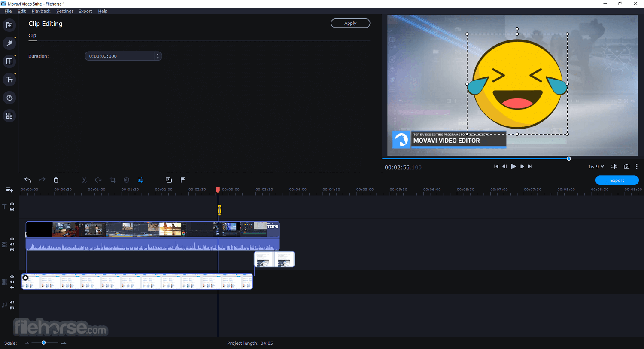Click the timeline Scale slider handle
The width and height of the screenshot is (644, 349).
[43, 343]
